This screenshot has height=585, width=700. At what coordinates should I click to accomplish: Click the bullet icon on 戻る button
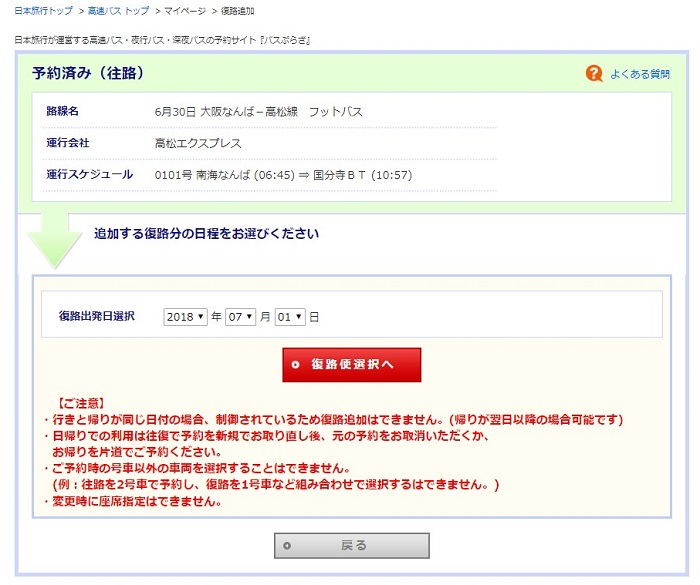287,545
